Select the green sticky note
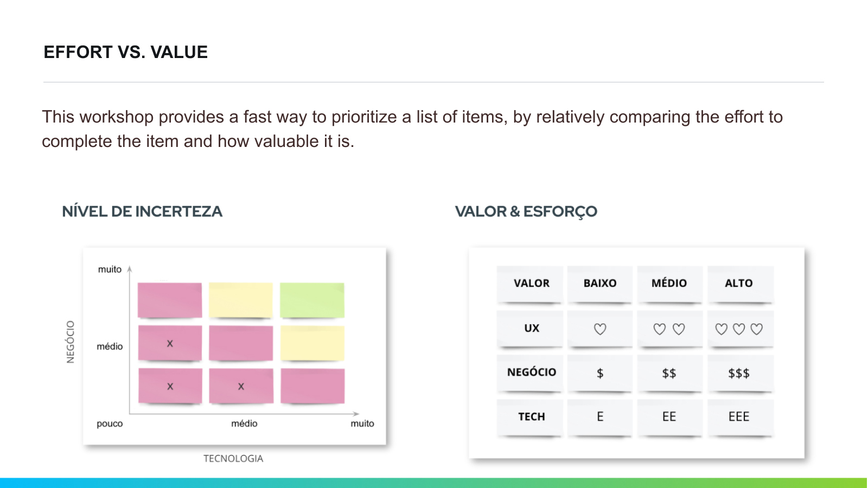 (x=312, y=300)
